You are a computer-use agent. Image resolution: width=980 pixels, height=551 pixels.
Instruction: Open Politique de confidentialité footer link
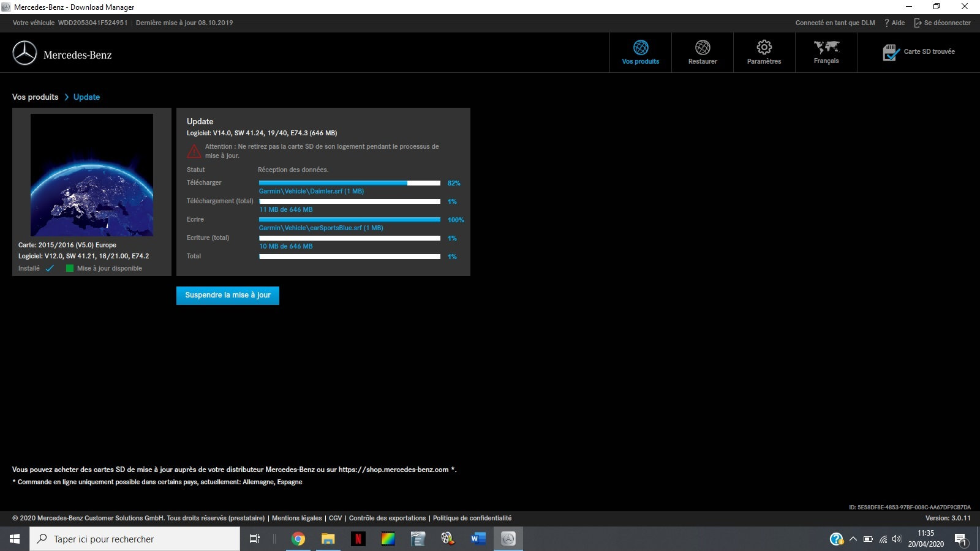coord(472,518)
